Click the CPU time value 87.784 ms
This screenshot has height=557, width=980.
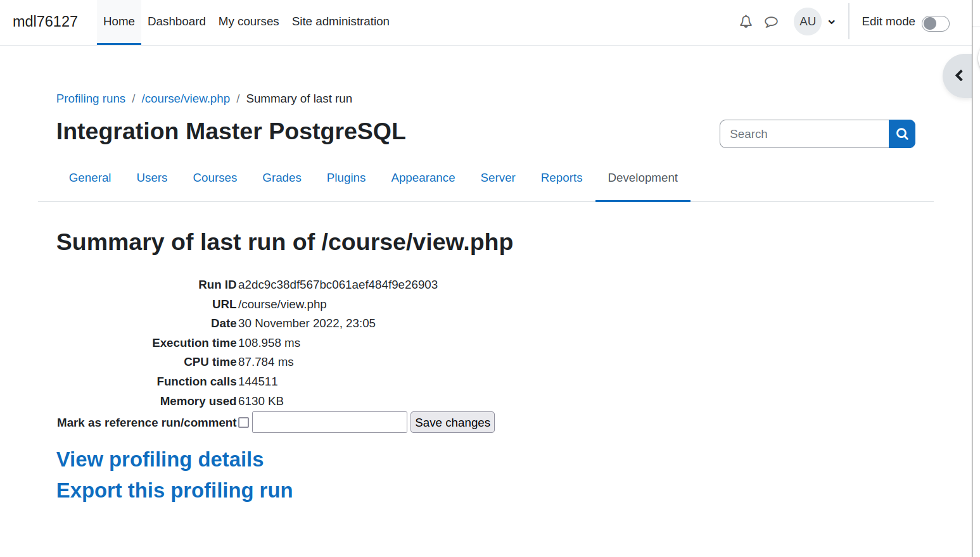pyautogui.click(x=266, y=362)
